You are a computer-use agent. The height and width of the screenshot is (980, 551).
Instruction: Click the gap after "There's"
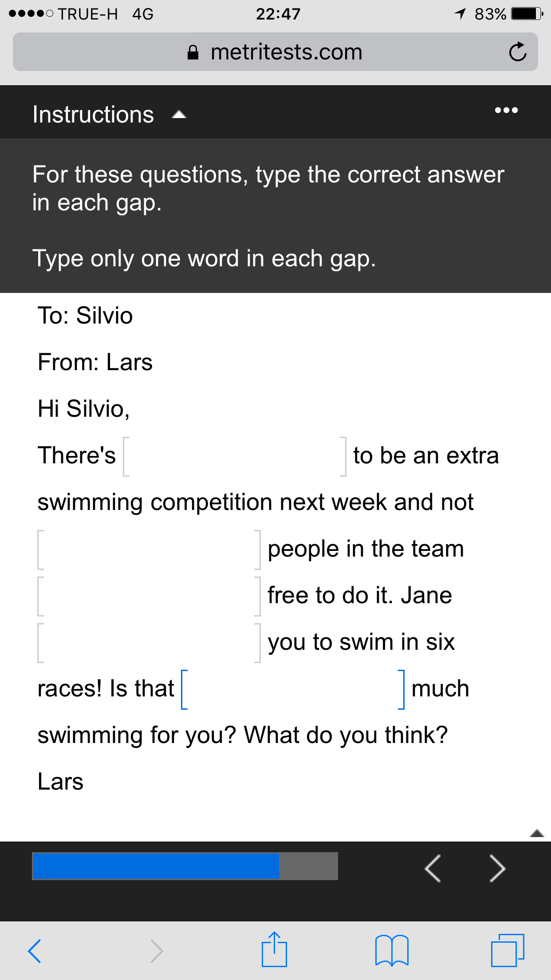tap(235, 456)
